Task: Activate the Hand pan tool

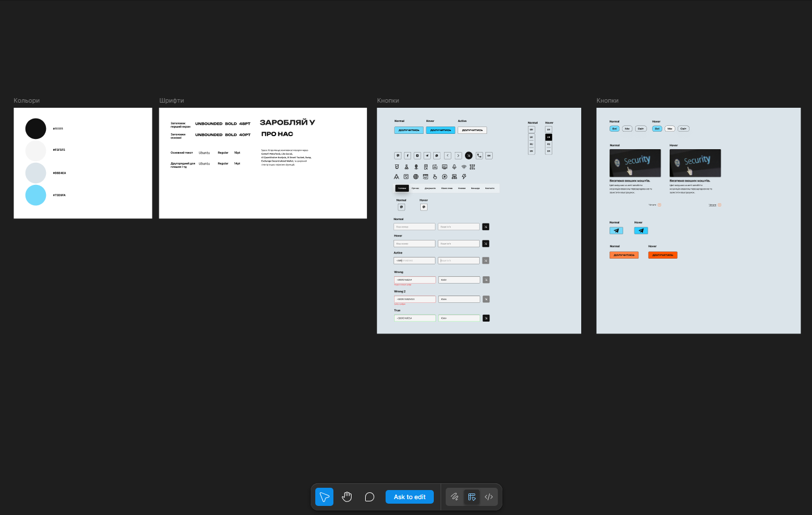Action: [347, 497]
